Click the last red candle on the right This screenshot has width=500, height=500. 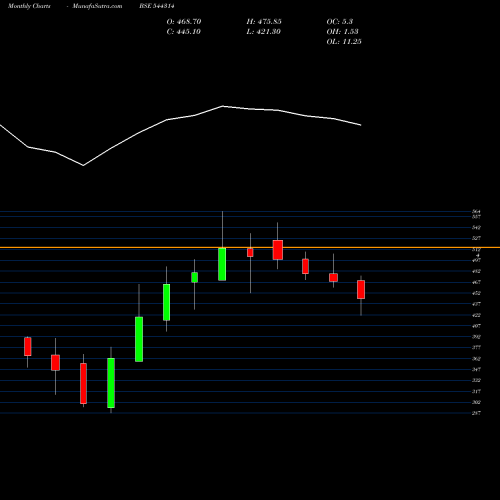pos(361,289)
